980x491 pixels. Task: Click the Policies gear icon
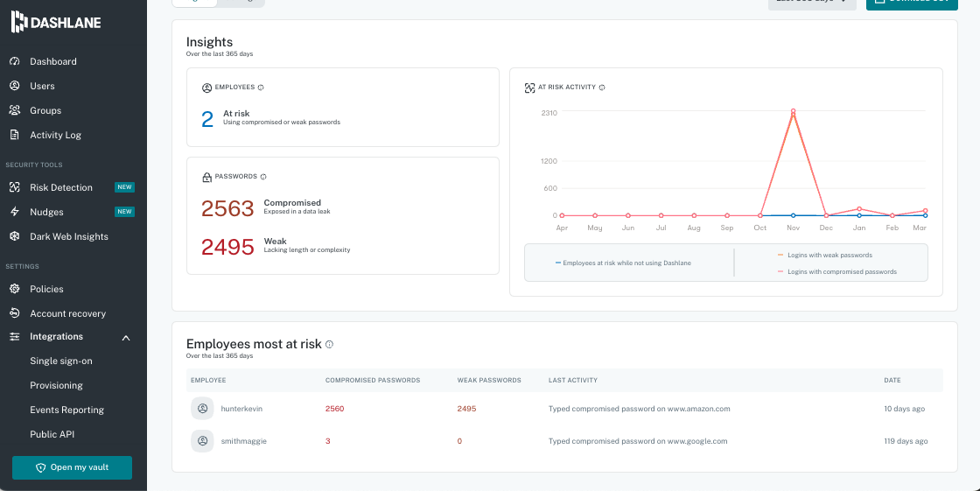point(15,289)
